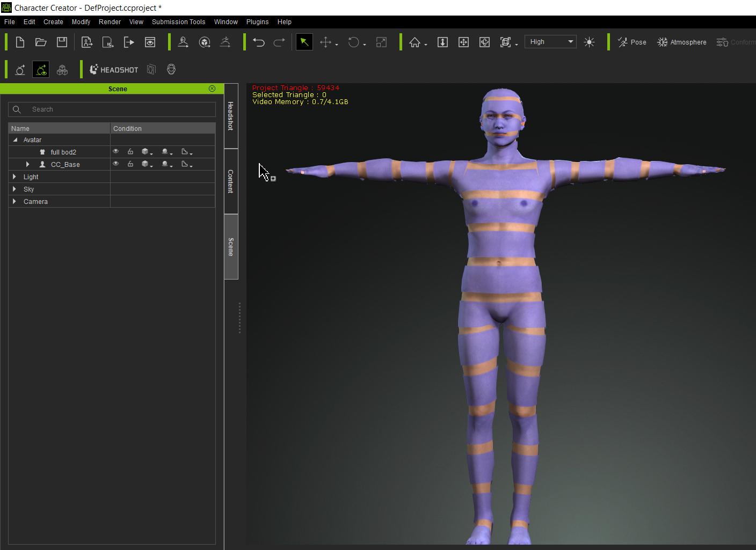Click the HEADSHOT button
The height and width of the screenshot is (550, 756).
(x=114, y=70)
